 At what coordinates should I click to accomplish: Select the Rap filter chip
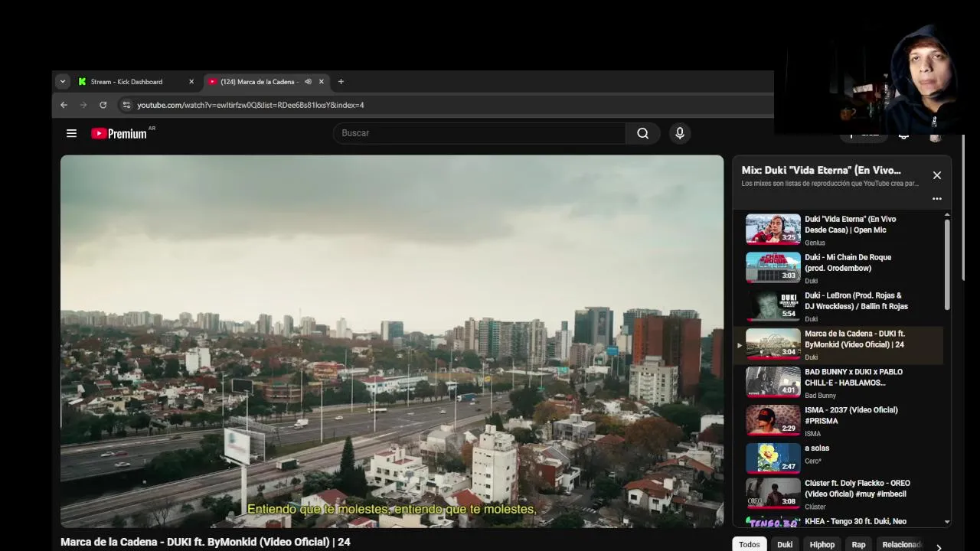pos(858,545)
